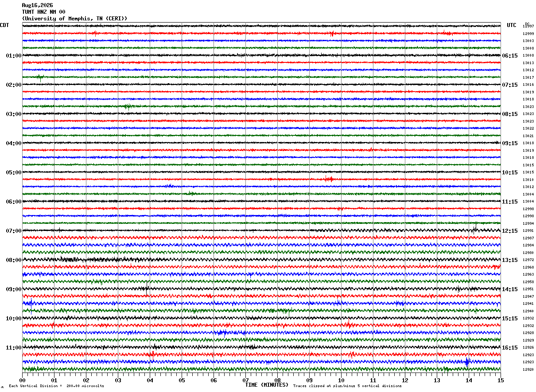Click the 16:15 UTC time label

coord(510,348)
